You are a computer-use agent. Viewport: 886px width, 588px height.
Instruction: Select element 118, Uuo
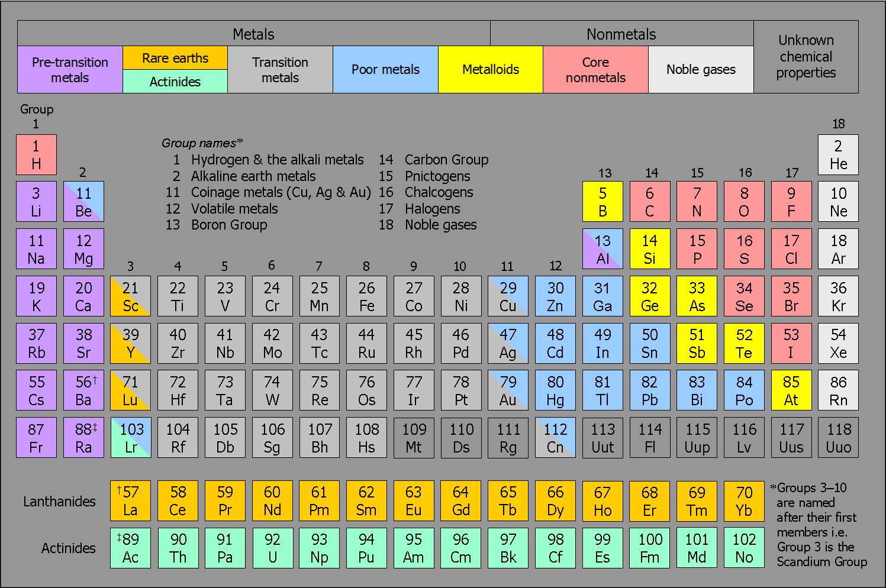pyautogui.click(x=838, y=437)
